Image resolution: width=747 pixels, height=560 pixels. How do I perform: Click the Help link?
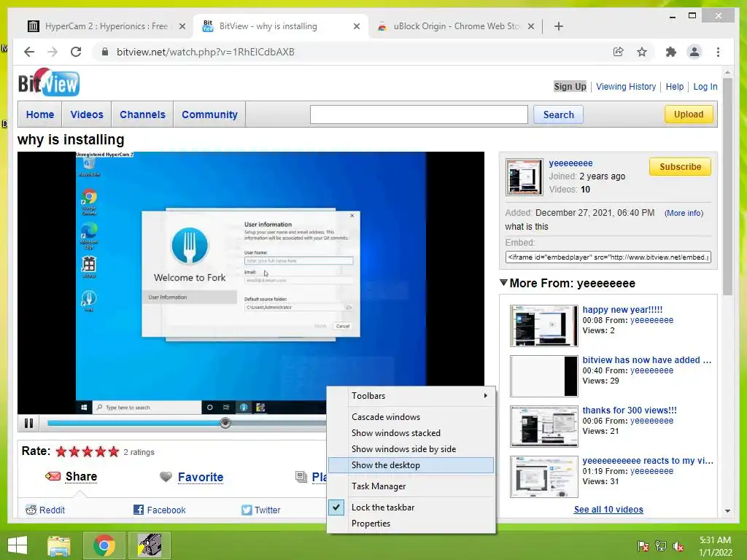tap(675, 87)
